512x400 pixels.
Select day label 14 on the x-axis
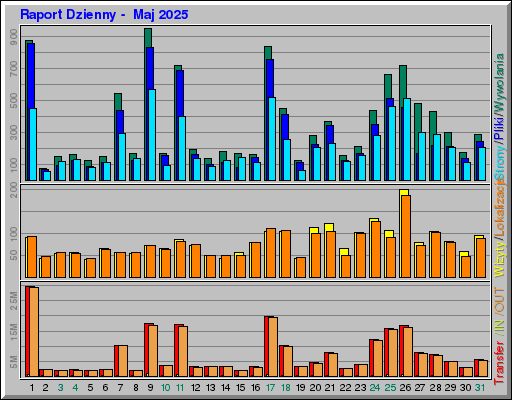pyautogui.click(x=225, y=388)
